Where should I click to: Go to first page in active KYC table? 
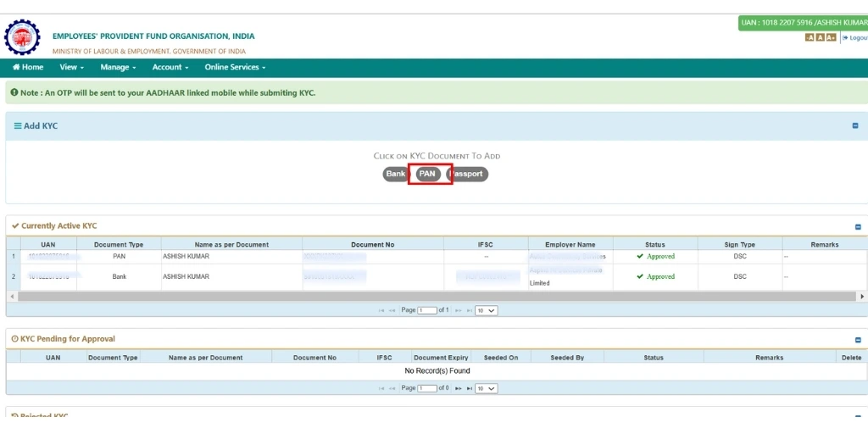pos(381,311)
